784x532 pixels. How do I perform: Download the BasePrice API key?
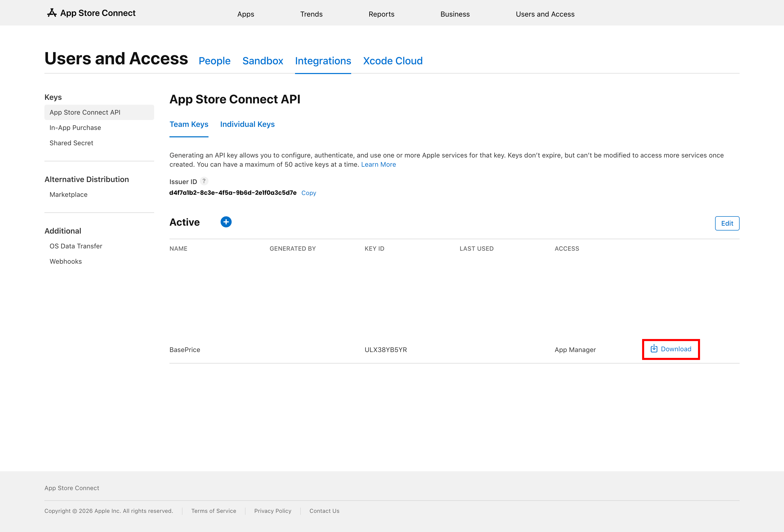(x=671, y=349)
